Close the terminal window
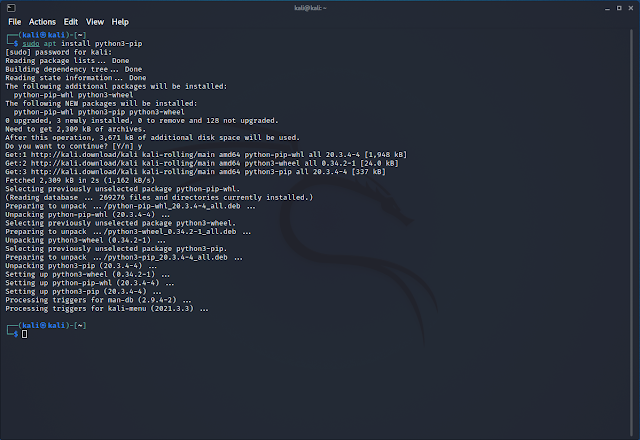 pos(630,8)
